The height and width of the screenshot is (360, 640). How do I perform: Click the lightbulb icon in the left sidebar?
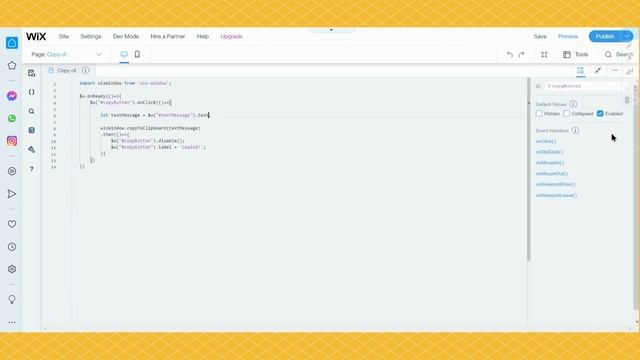(x=12, y=300)
